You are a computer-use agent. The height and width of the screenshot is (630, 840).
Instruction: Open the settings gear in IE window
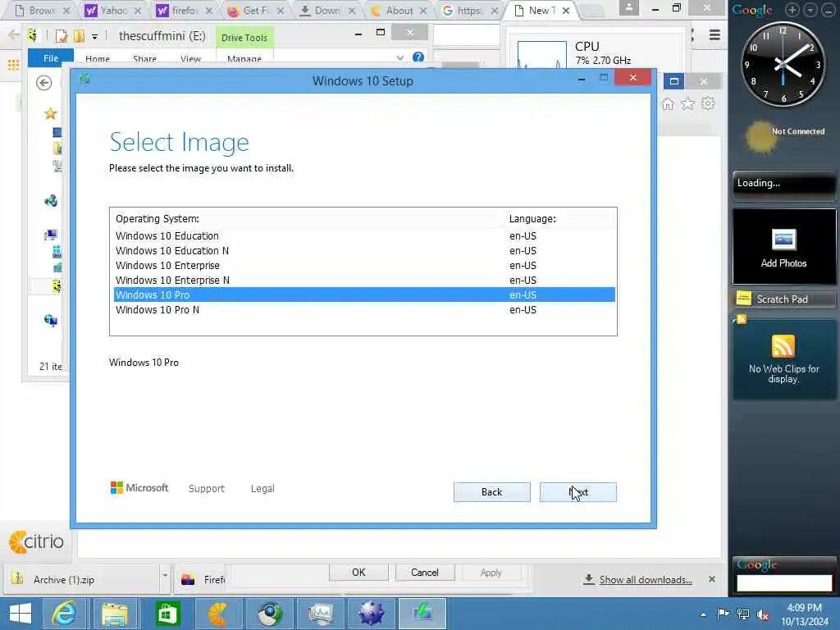pos(708,103)
